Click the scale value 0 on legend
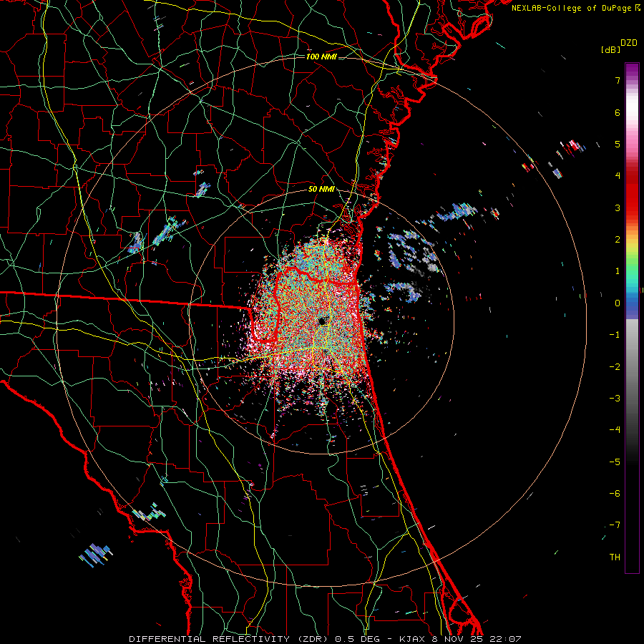644x644 pixels. point(618,303)
